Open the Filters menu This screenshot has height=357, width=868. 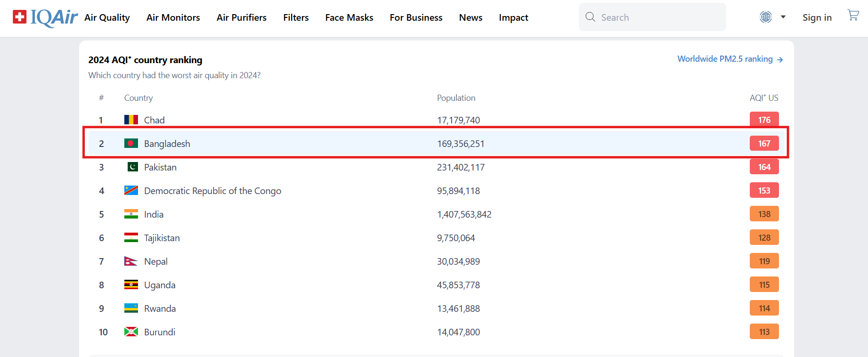click(296, 17)
